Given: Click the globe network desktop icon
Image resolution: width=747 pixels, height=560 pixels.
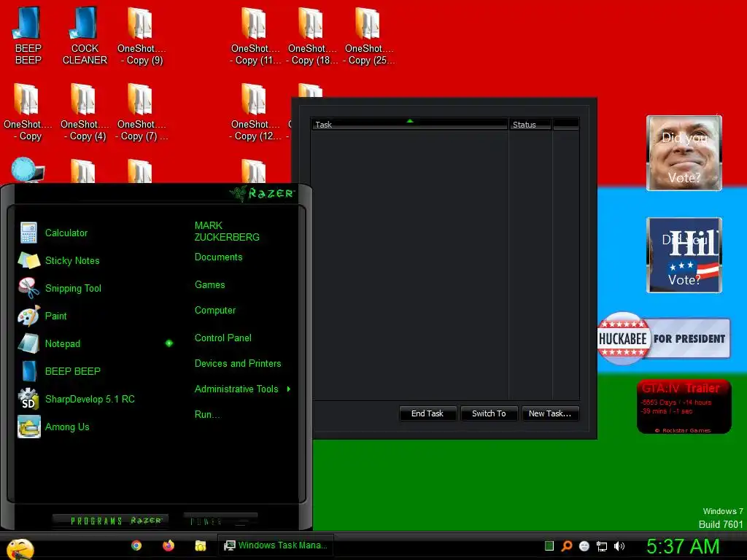Looking at the screenshot, I should click(x=27, y=170).
